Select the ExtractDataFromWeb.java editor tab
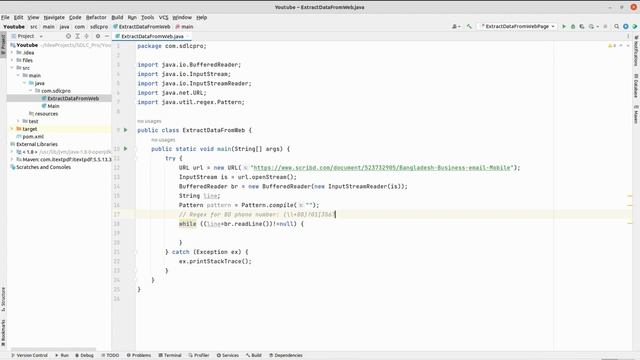The width and height of the screenshot is (640, 360). (152, 36)
